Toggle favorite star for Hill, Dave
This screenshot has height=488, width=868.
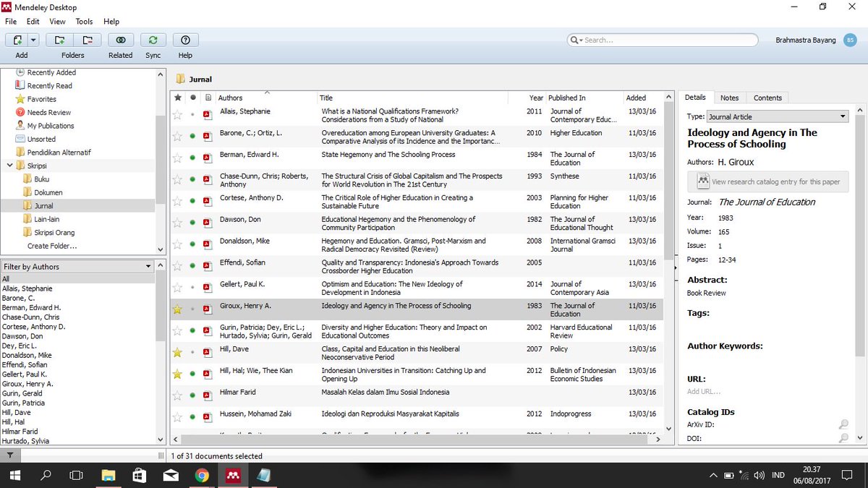[x=177, y=353]
